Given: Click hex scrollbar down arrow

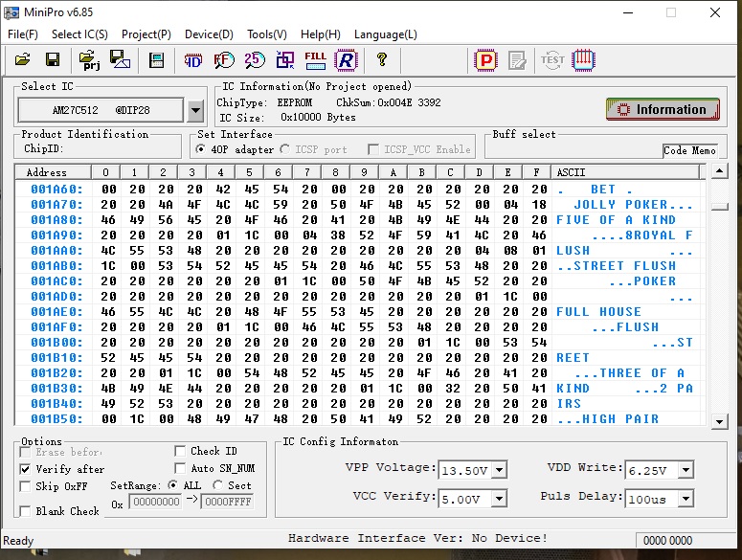Looking at the screenshot, I should (720, 421).
